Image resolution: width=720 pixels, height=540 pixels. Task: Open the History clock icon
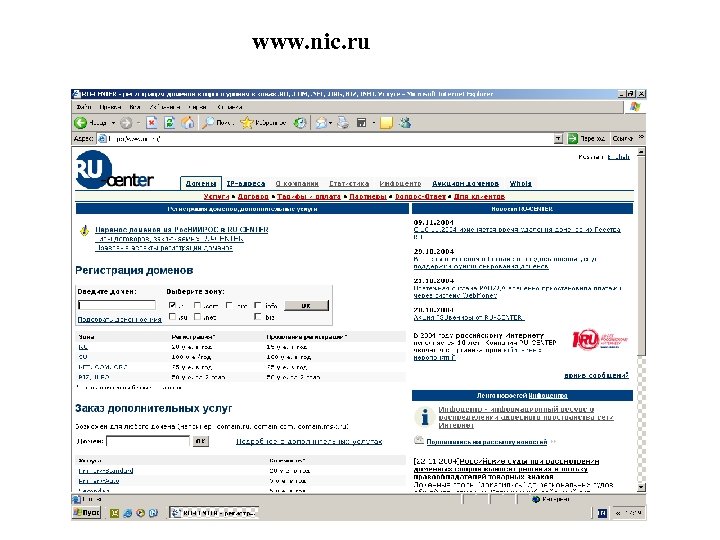coord(300,123)
